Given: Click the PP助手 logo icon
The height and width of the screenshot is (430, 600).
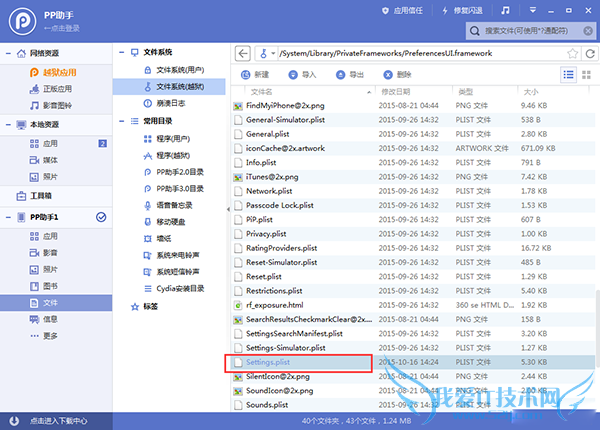Looking at the screenshot, I should point(23,21).
